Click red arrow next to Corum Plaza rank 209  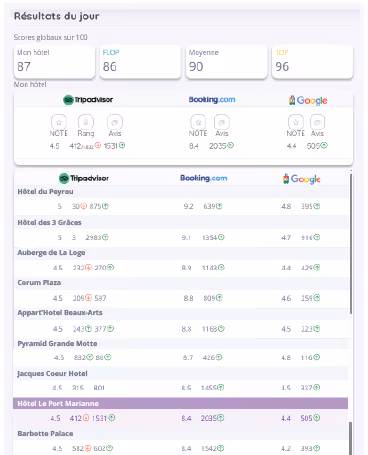tap(88, 298)
